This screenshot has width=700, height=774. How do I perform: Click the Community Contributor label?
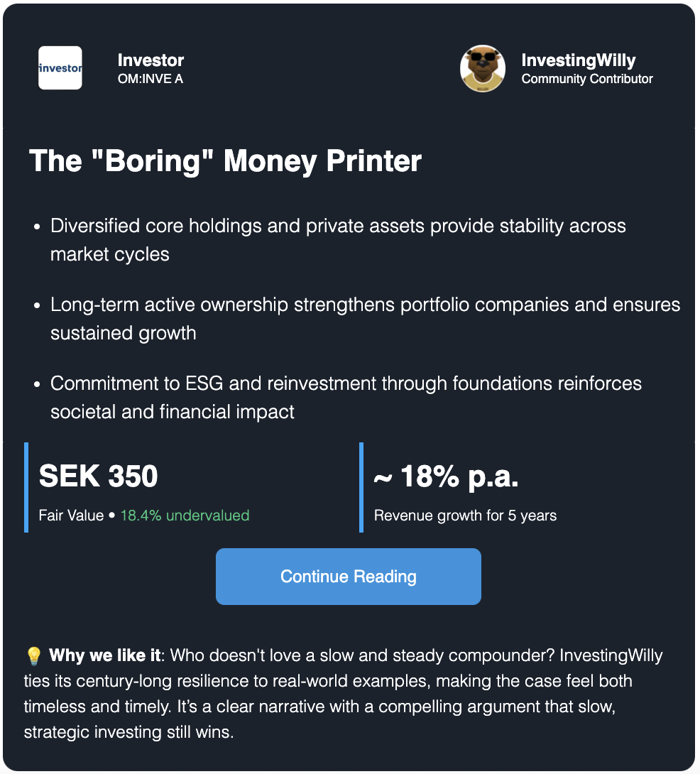[x=587, y=79]
